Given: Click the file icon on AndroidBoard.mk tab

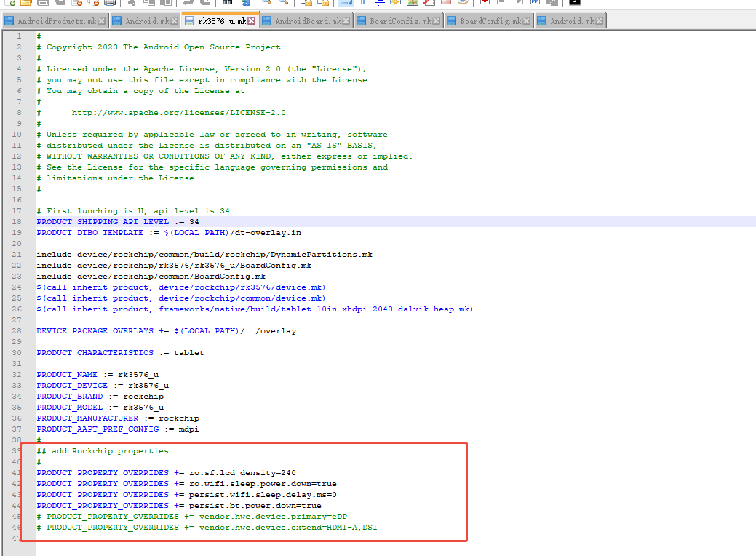Looking at the screenshot, I should coord(266,21).
